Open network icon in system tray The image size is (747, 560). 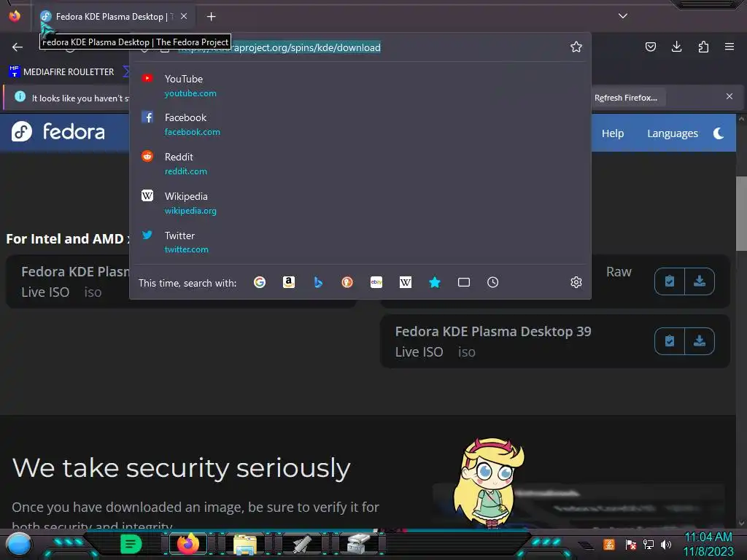click(649, 544)
